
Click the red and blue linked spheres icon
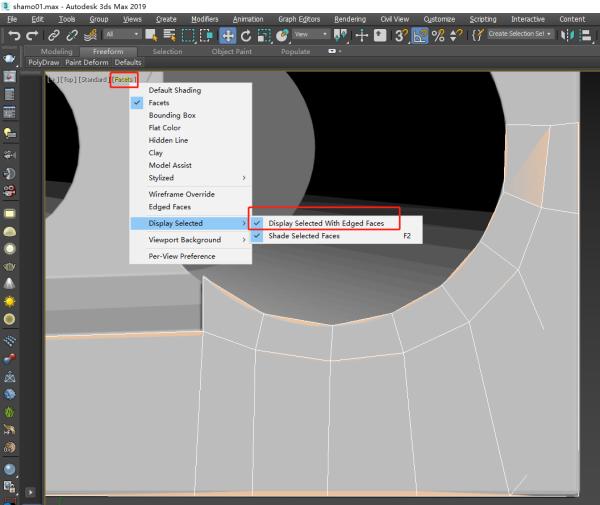click(10, 359)
